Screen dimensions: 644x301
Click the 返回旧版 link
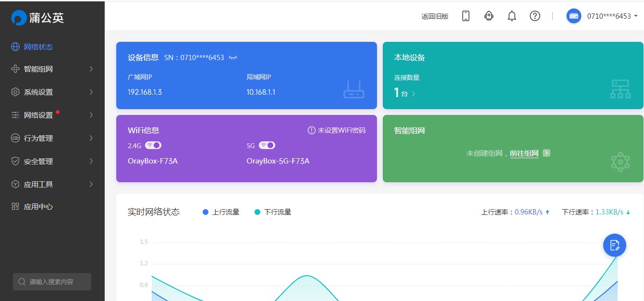435,16
